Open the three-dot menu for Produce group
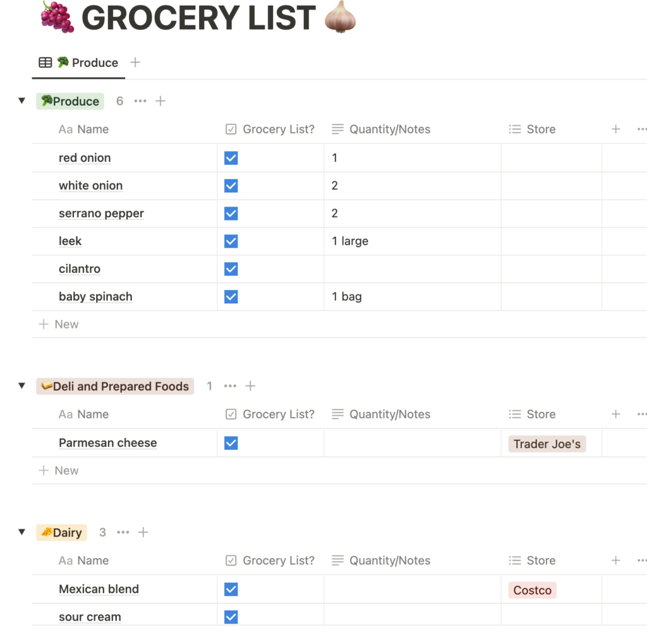The image size is (647, 644). pyautogui.click(x=140, y=101)
